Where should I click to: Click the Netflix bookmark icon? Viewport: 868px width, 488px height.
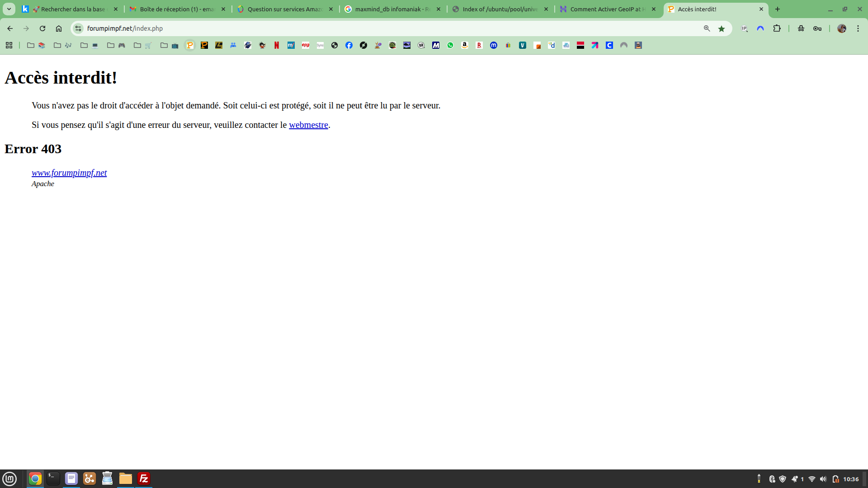[x=277, y=45]
